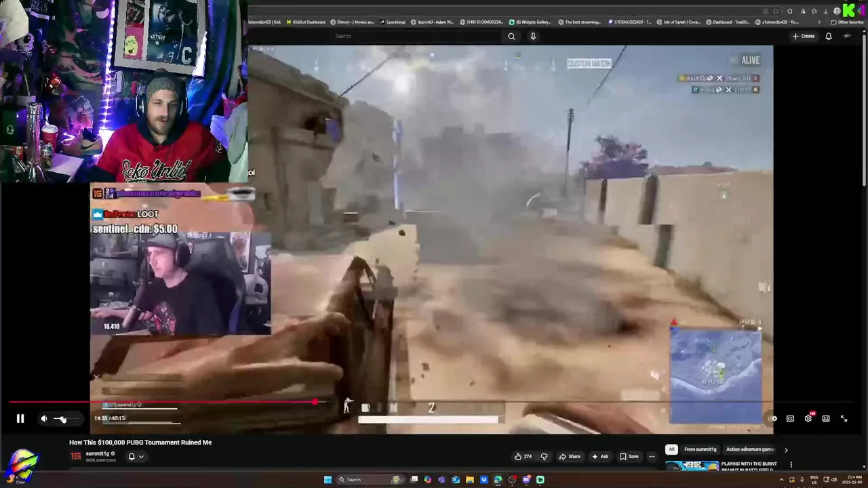Expand the notification options chevron beside the bell
Screen dimensions: 868x488
click(x=141, y=457)
